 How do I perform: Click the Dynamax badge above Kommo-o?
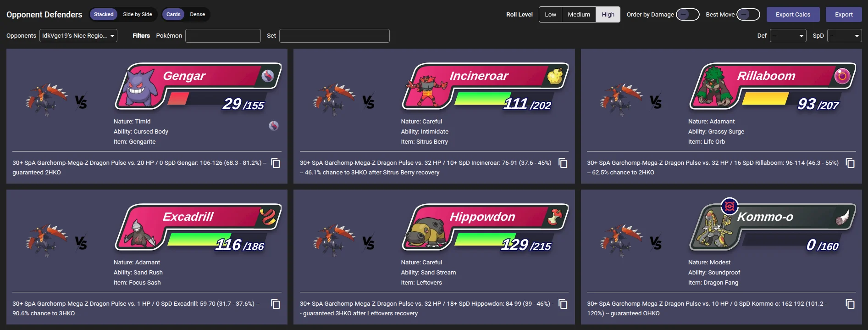(x=729, y=206)
